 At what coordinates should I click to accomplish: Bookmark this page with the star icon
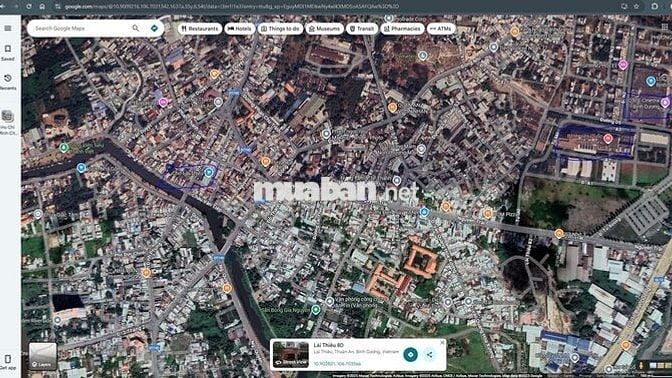(636, 6)
